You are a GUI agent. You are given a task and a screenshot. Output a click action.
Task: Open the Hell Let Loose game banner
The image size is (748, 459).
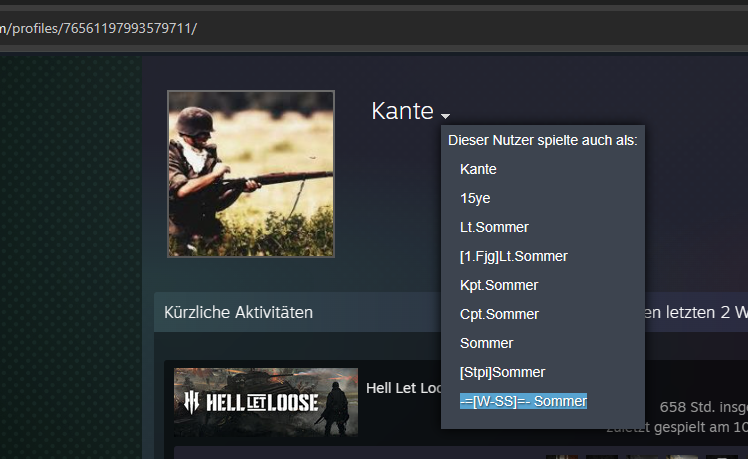click(266, 402)
